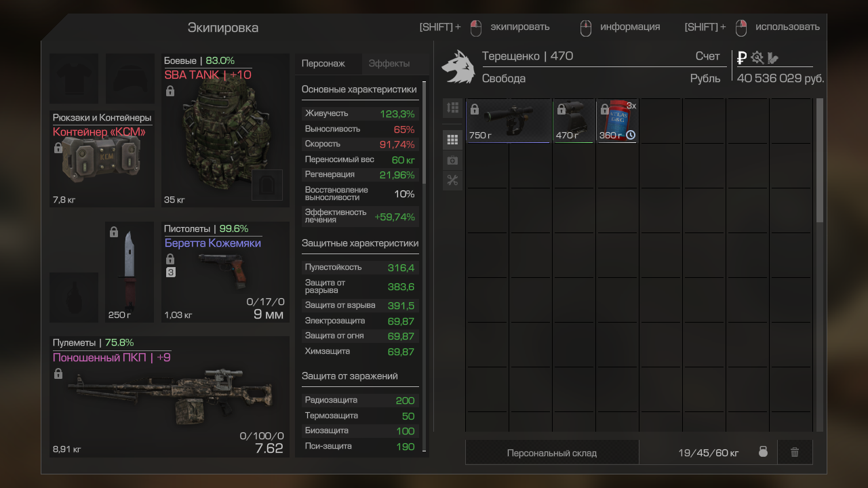Select the gear parts currency icon
Image resolution: width=868 pixels, height=488 pixels.
[757, 58]
